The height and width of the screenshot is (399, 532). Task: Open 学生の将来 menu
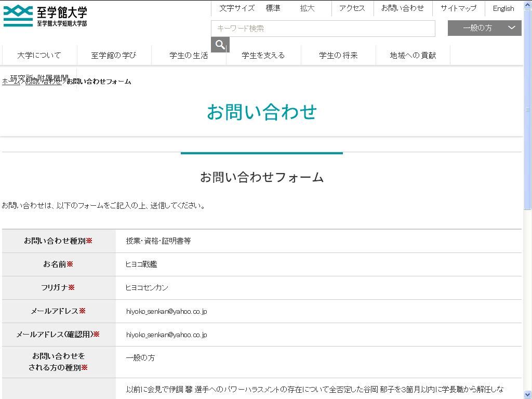[338, 55]
